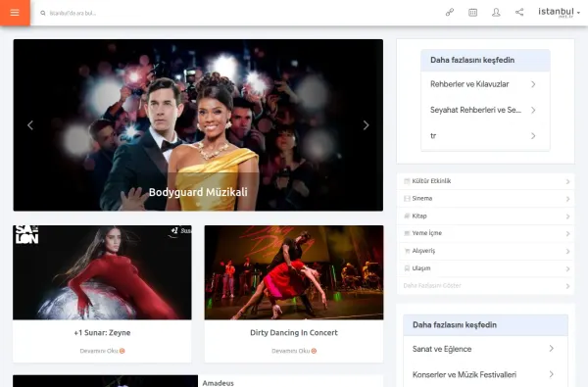Click Daha Fazlasını Göster link

[x=432, y=285]
